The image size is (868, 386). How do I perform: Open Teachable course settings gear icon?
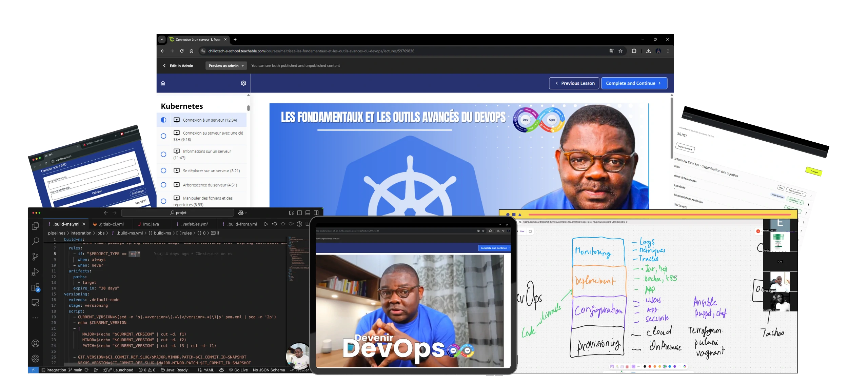pyautogui.click(x=243, y=83)
